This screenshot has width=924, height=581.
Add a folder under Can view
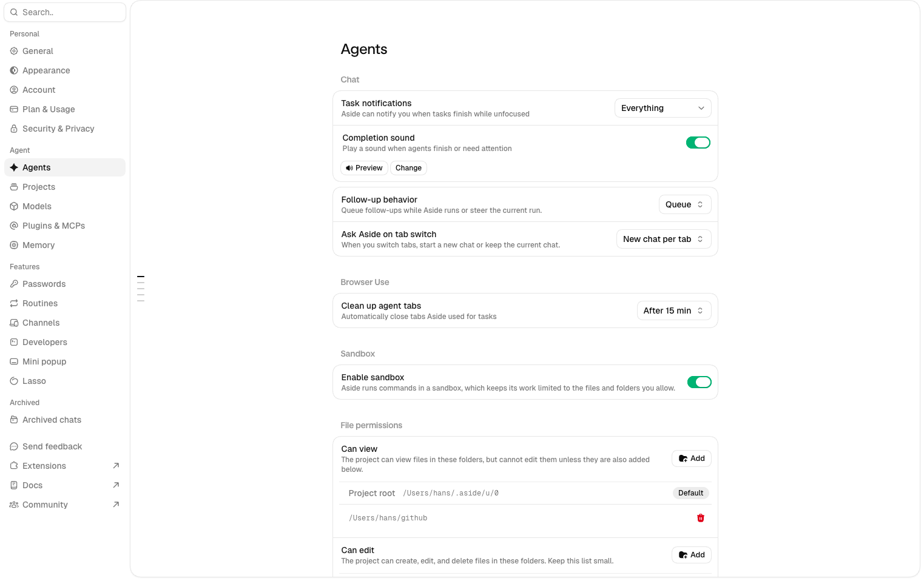point(692,458)
